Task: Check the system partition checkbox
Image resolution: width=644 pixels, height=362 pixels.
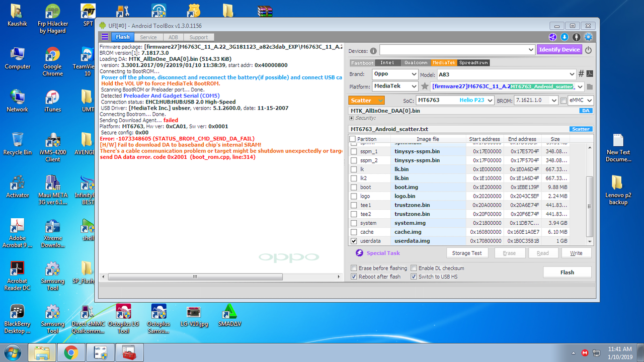Action: click(354, 223)
